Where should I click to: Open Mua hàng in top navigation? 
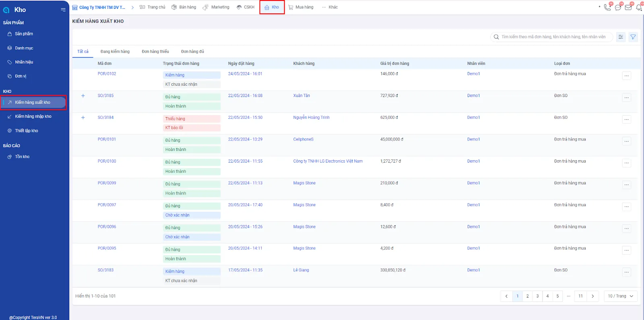(x=301, y=7)
